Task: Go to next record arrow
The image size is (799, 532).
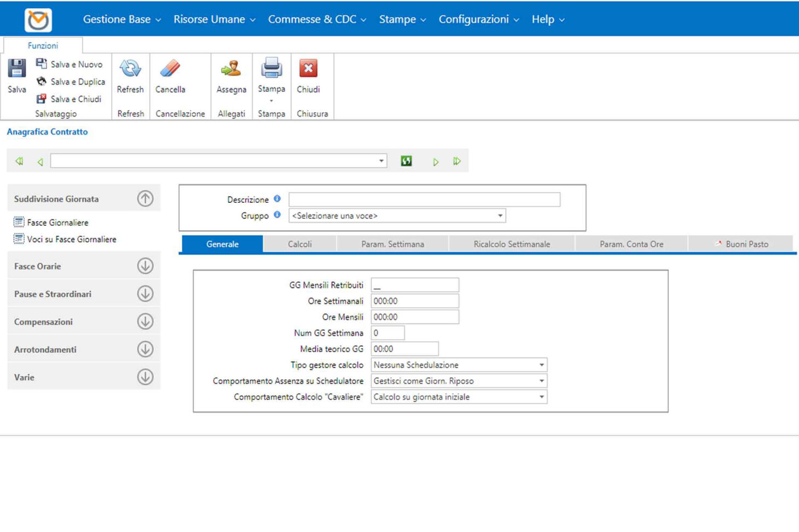Action: pyautogui.click(x=436, y=162)
